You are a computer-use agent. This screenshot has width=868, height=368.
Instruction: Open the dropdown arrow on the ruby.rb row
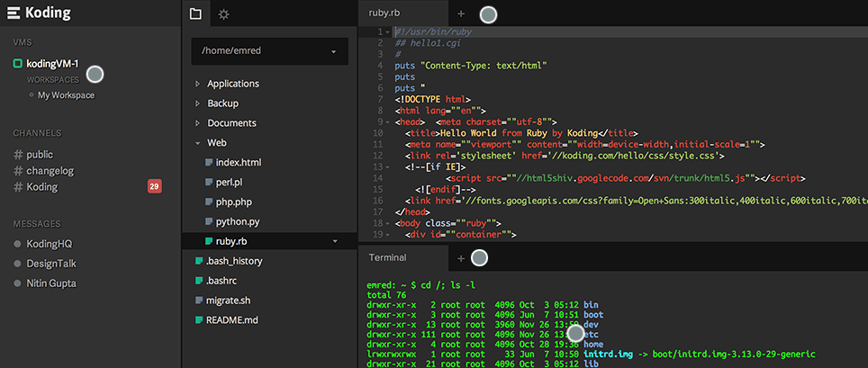335,241
